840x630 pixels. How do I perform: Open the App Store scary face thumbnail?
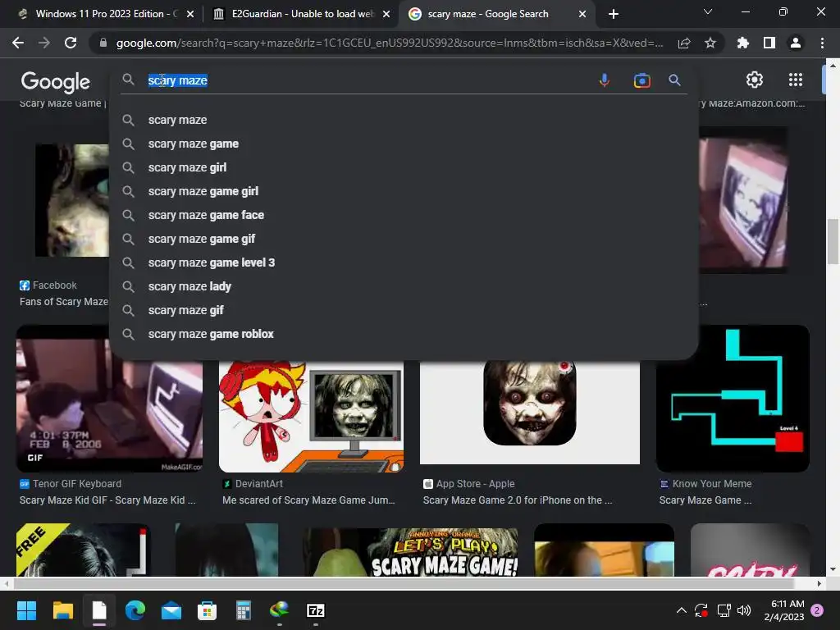tap(530, 412)
